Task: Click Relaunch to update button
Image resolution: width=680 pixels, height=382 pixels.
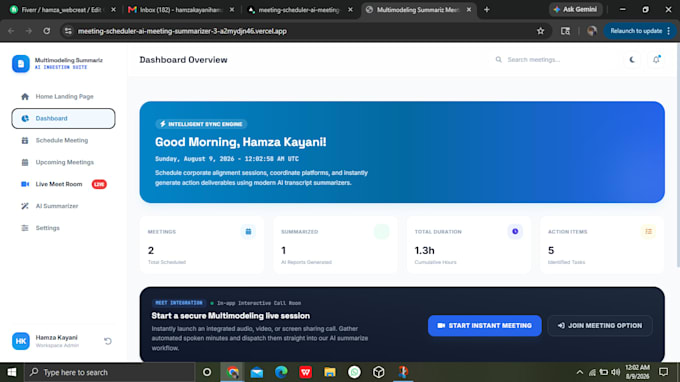Action: (636, 31)
